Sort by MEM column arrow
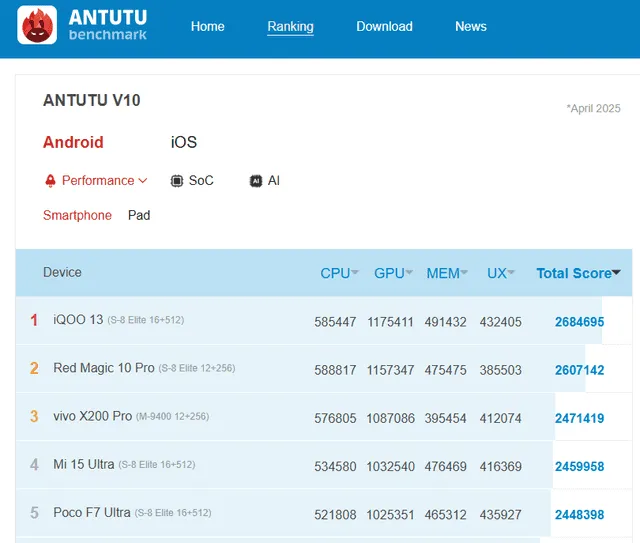The image size is (640, 543). 464,272
